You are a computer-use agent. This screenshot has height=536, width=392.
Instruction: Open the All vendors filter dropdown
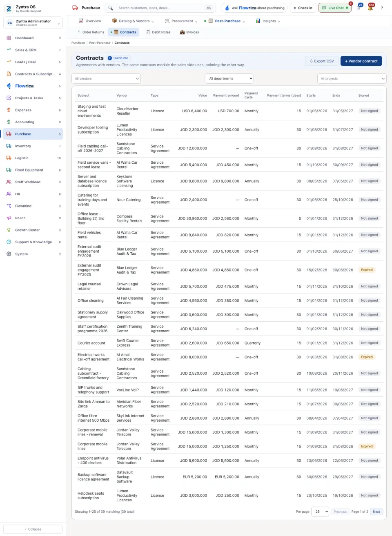pyautogui.click(x=106, y=78)
